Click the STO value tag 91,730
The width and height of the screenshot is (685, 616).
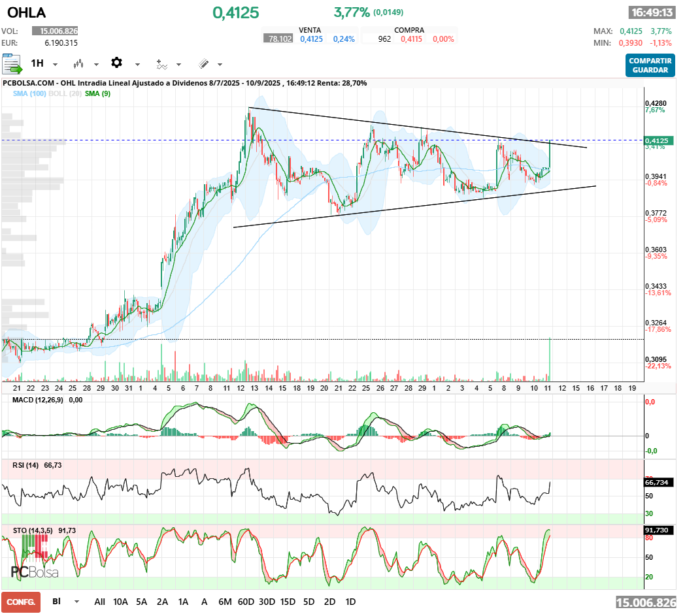[x=660, y=530]
